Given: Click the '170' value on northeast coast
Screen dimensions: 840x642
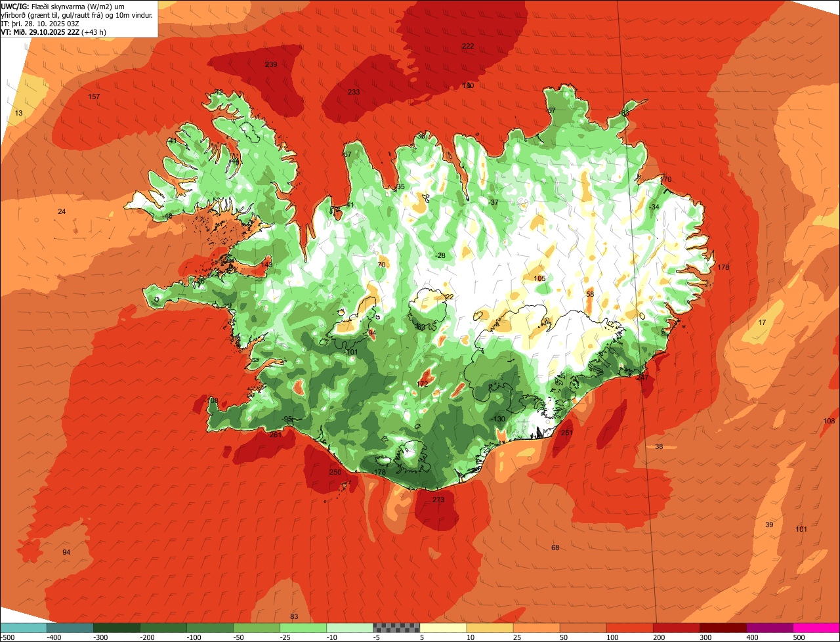Looking at the screenshot, I should coord(666,180).
